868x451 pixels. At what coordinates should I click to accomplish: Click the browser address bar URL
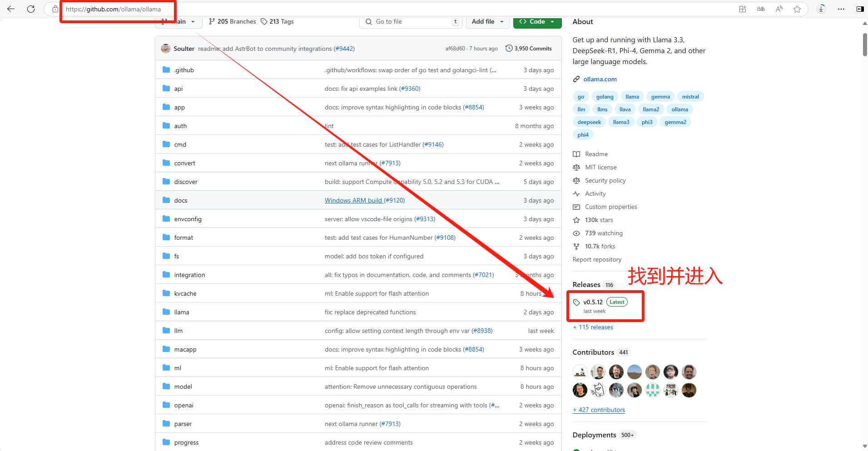coord(114,9)
